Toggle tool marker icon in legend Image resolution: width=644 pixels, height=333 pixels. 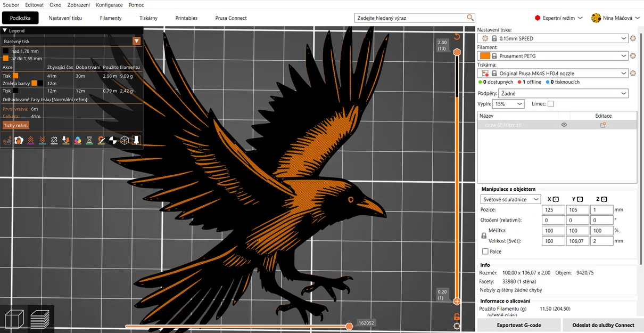(136, 140)
